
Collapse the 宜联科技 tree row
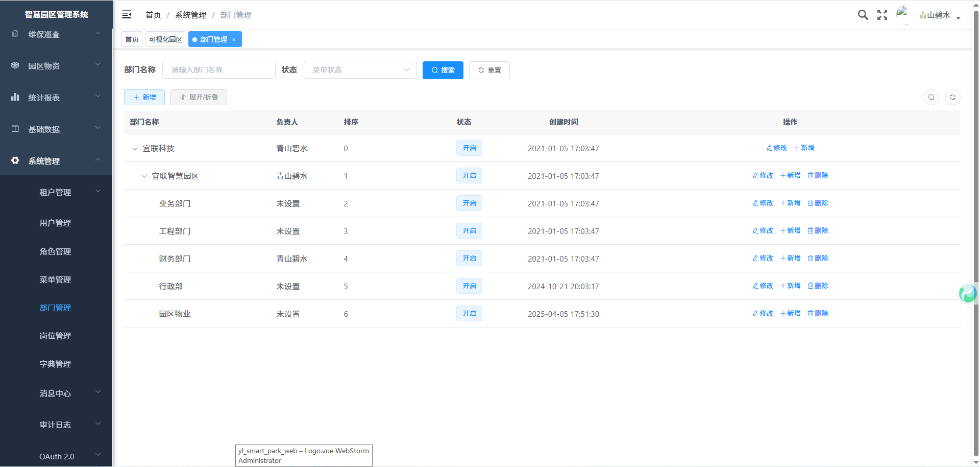click(x=135, y=149)
